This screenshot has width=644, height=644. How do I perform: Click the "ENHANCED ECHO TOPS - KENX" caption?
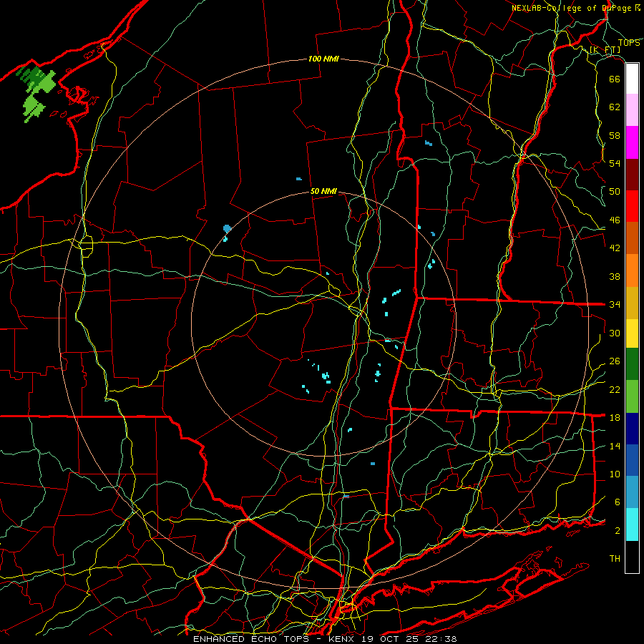275,639
